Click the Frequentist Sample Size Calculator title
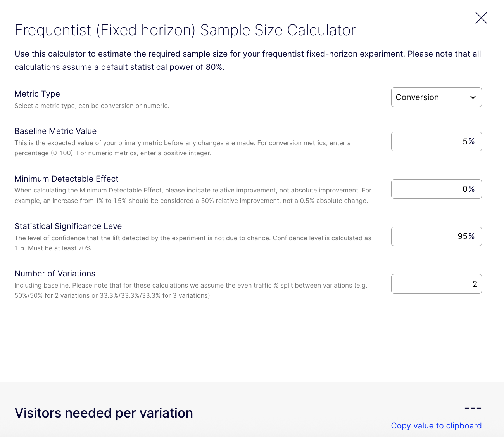Image resolution: width=504 pixels, height=437 pixels. pyautogui.click(x=185, y=30)
